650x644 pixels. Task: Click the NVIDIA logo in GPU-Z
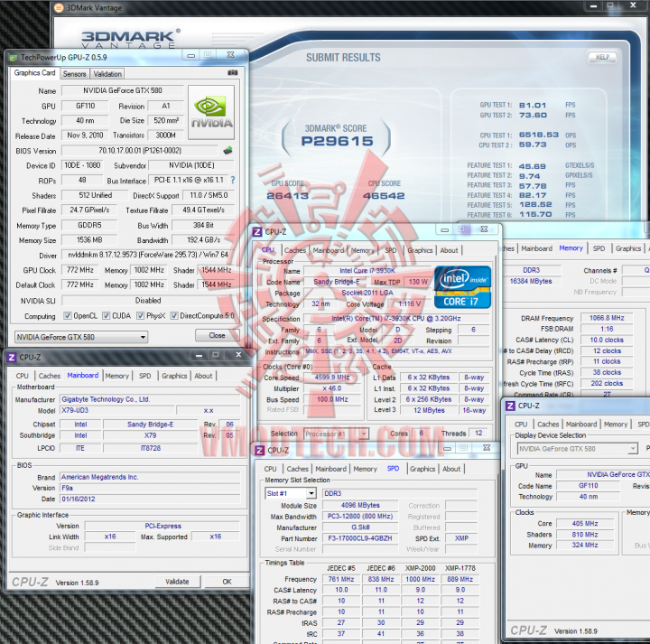pos(211,112)
